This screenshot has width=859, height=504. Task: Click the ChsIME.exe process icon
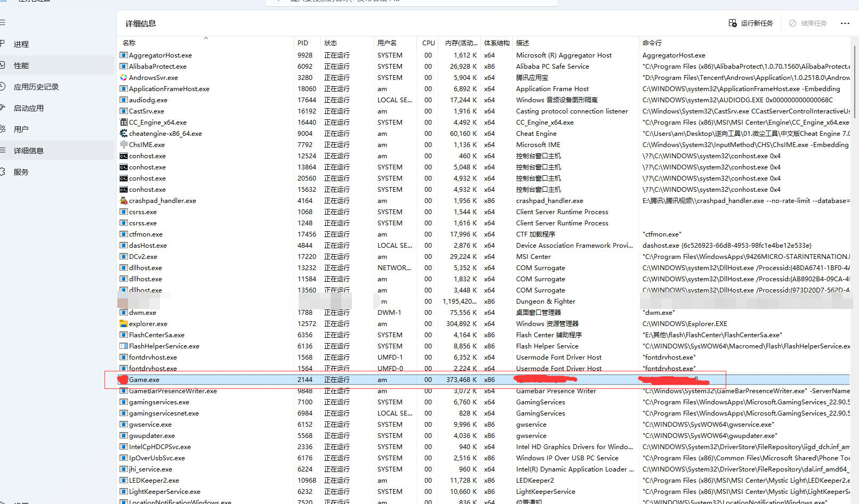click(124, 144)
